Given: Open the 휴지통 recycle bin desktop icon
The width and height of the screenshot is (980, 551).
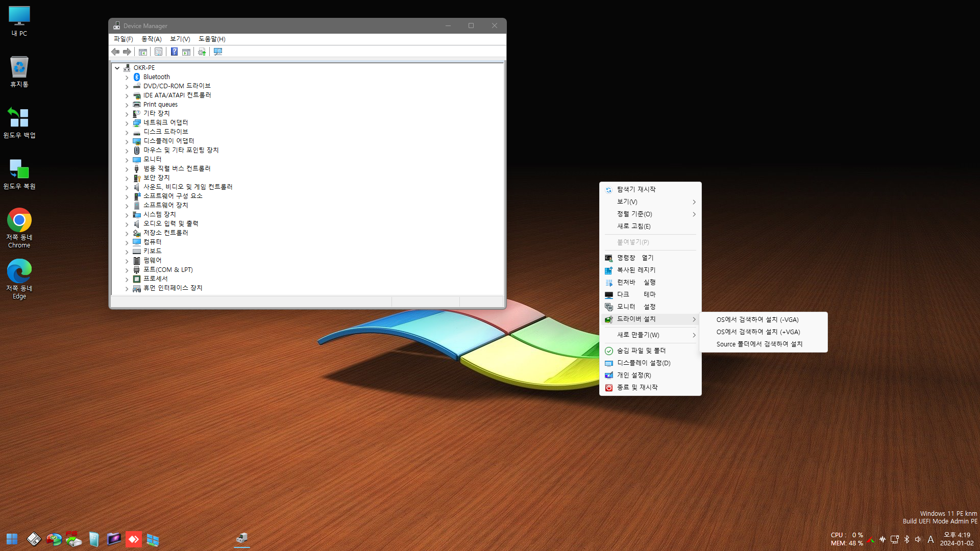Looking at the screenshot, I should [19, 72].
